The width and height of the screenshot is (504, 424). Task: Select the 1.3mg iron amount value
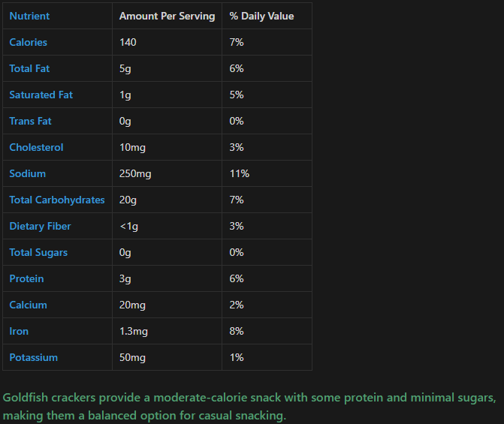pyautogui.click(x=135, y=331)
